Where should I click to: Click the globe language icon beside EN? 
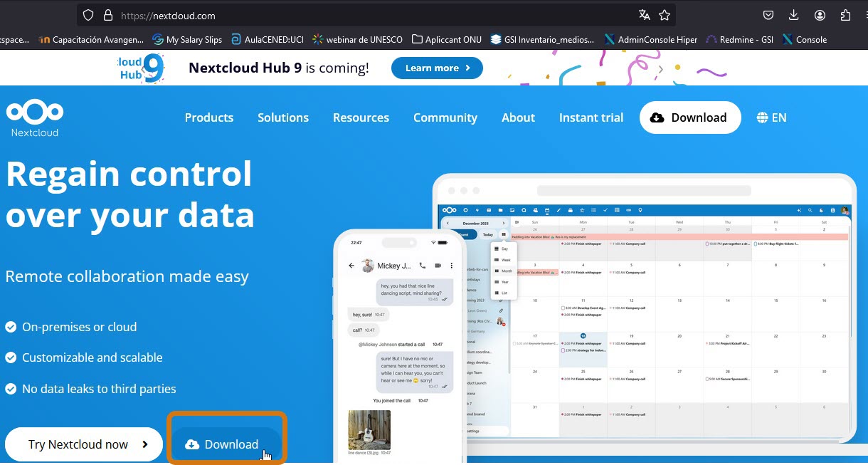tap(762, 117)
